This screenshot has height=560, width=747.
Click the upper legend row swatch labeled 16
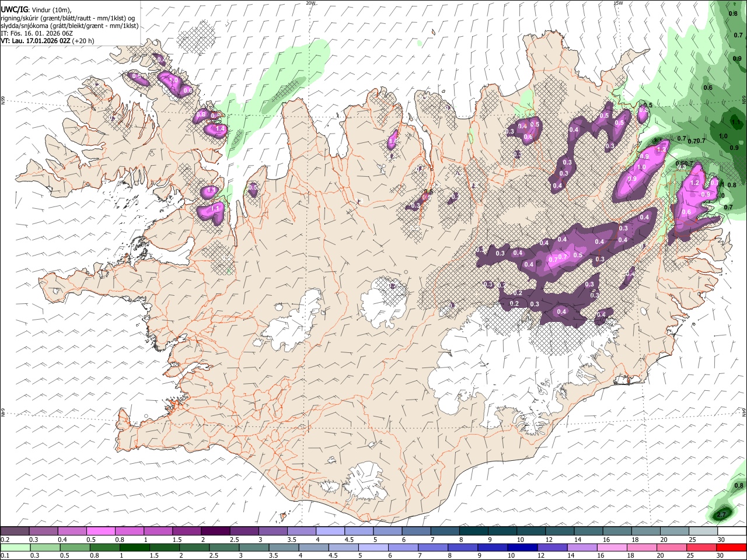tap(616, 531)
